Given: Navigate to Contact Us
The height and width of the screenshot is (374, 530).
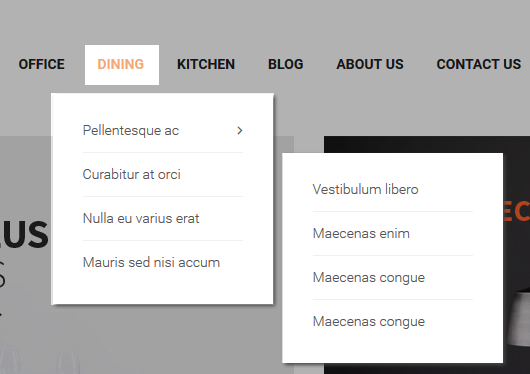Looking at the screenshot, I should coord(479,64).
